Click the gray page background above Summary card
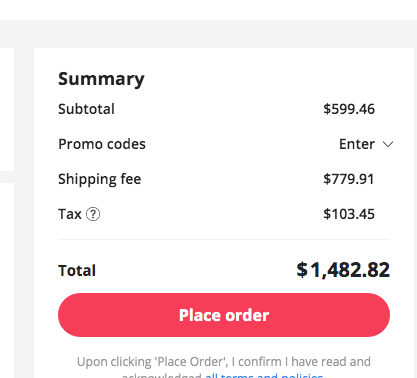Viewport: 417px width, 378px height. [x=208, y=33]
